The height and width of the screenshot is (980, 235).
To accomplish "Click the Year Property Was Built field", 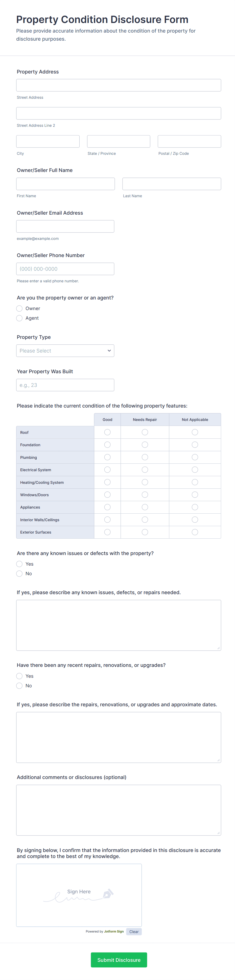I will (x=65, y=385).
